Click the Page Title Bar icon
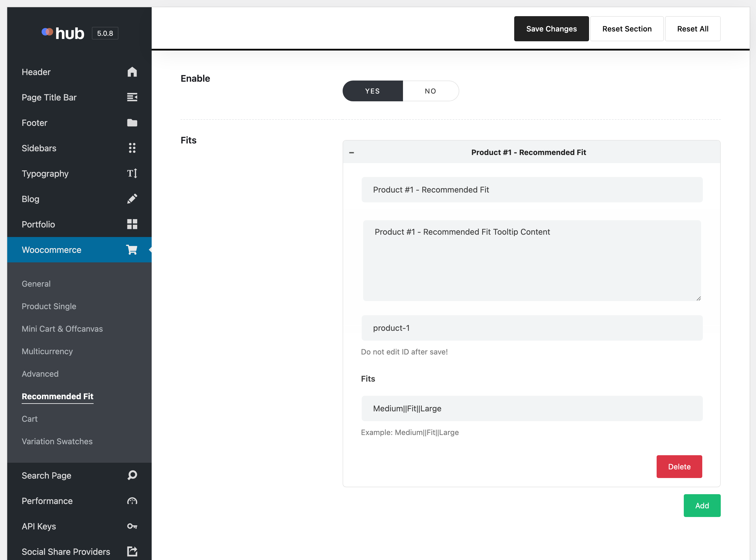 [132, 97]
